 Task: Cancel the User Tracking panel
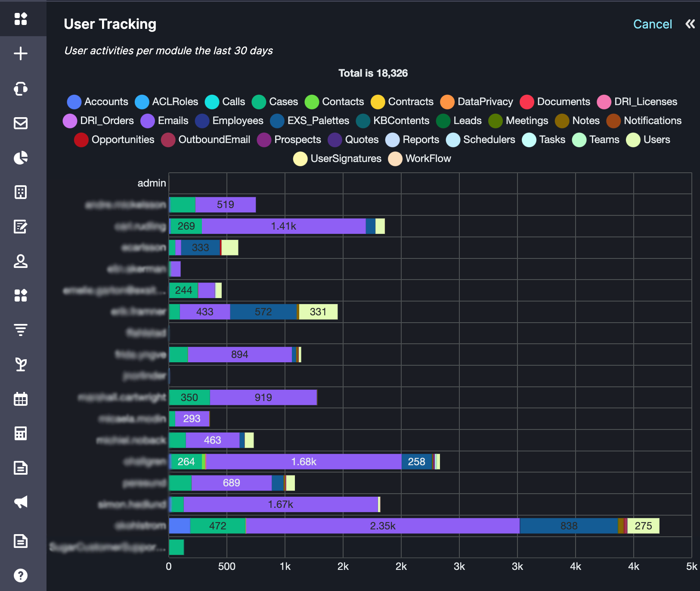click(652, 24)
